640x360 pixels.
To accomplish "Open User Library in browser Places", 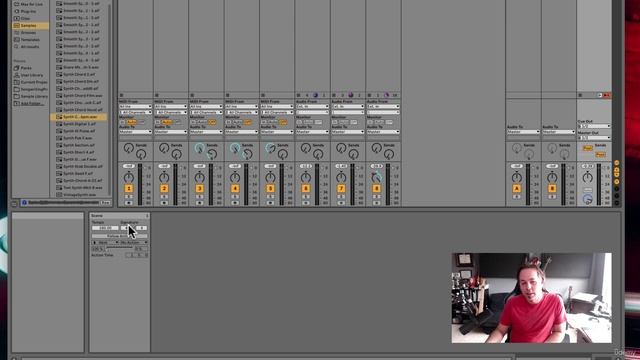I will (x=31, y=75).
